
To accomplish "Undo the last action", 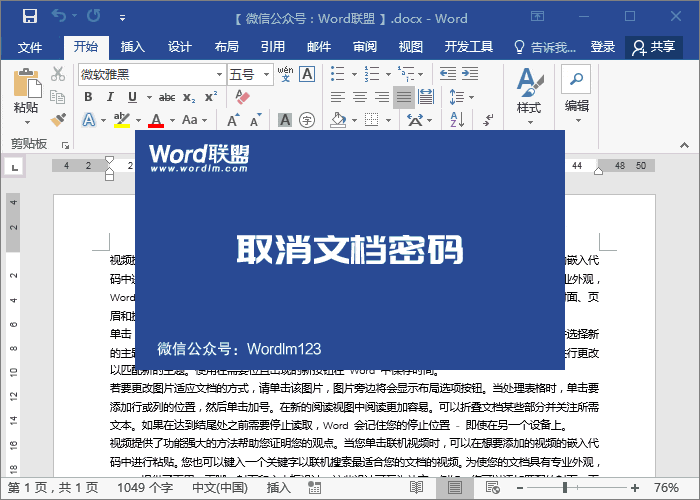I will 59,16.
